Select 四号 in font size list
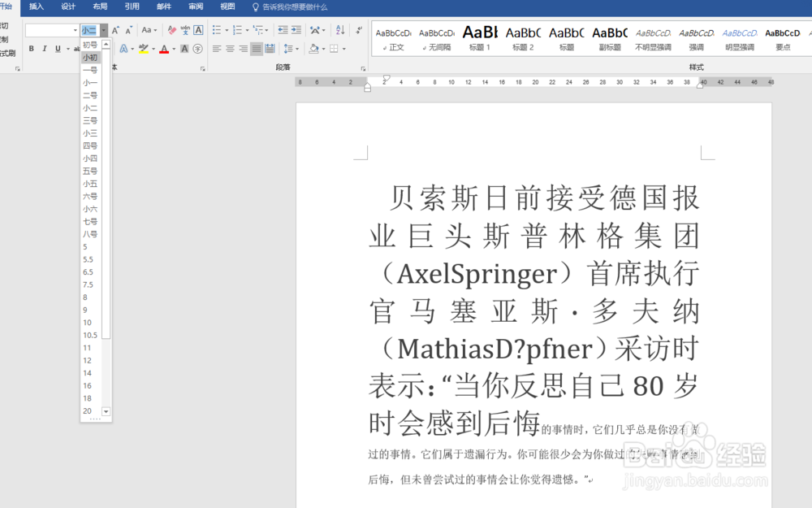The width and height of the screenshot is (812, 508). (x=91, y=145)
